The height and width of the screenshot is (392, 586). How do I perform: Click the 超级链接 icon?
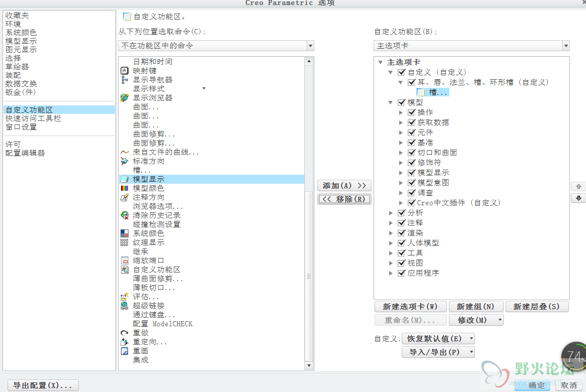[125, 306]
